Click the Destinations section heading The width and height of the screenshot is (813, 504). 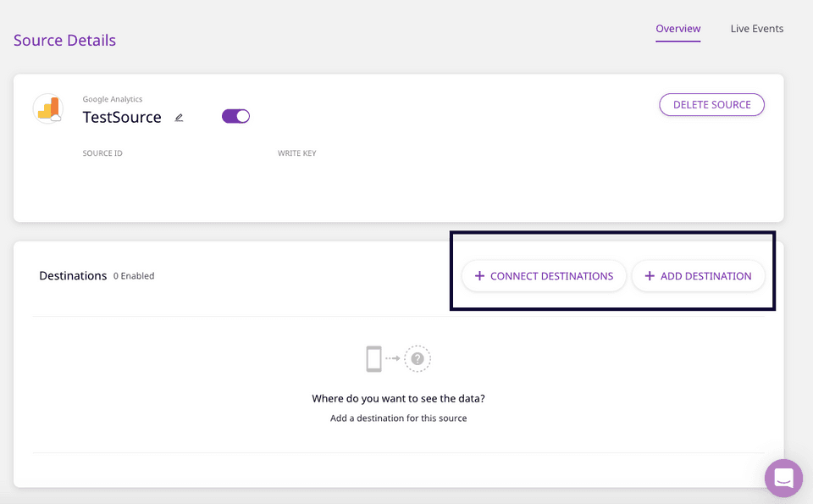[x=73, y=276]
